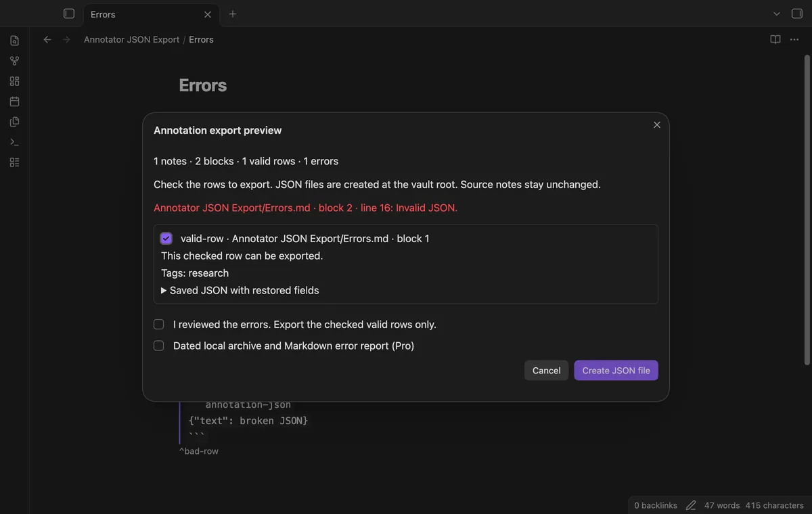
Task: Uncheck the valid-row checkbox
Action: pyautogui.click(x=166, y=239)
